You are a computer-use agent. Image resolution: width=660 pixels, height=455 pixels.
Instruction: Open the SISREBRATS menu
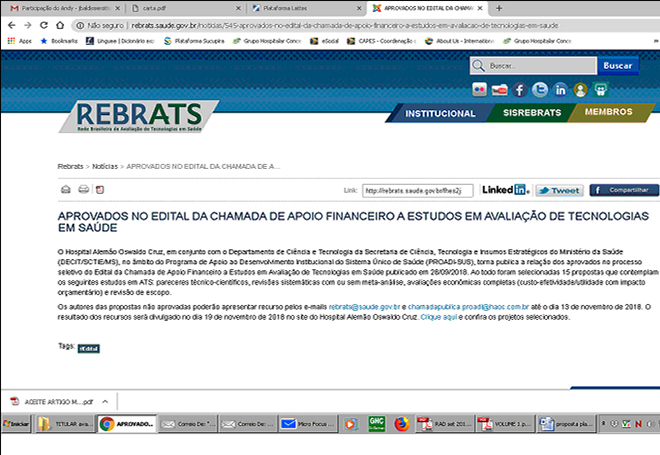530,114
